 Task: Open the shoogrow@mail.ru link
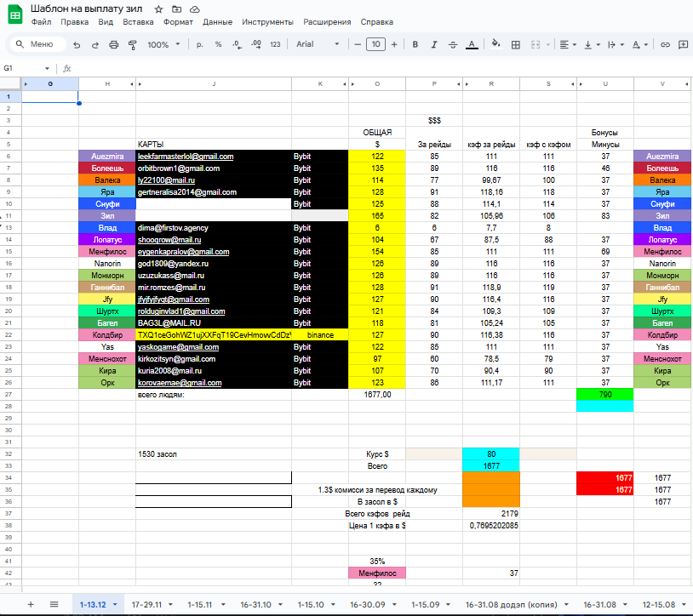point(169,240)
